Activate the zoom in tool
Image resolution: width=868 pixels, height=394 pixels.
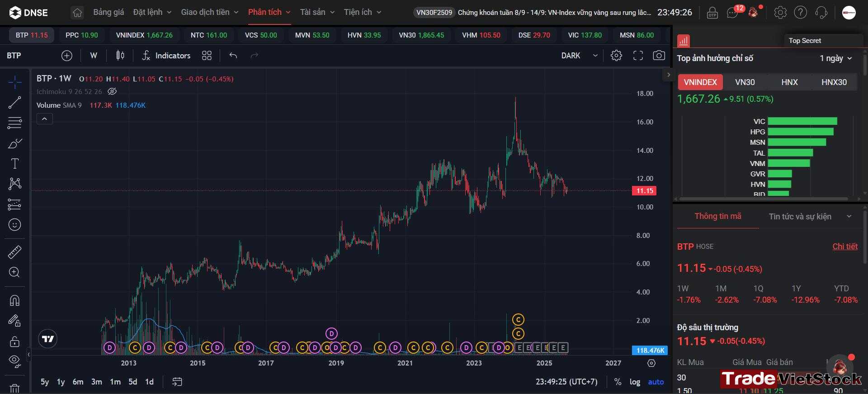coord(14,272)
